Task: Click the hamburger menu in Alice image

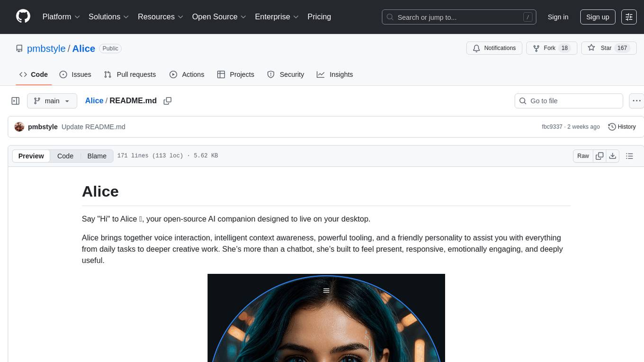Action: click(x=326, y=290)
